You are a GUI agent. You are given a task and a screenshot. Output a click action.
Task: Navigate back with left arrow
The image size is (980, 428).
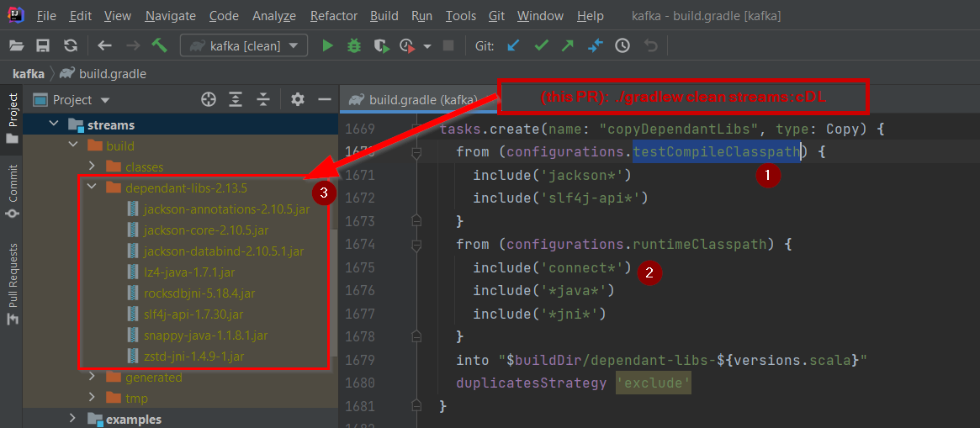(x=104, y=45)
